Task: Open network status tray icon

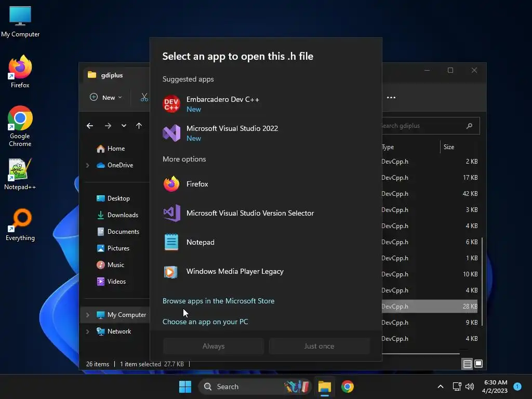Action: tap(457, 387)
